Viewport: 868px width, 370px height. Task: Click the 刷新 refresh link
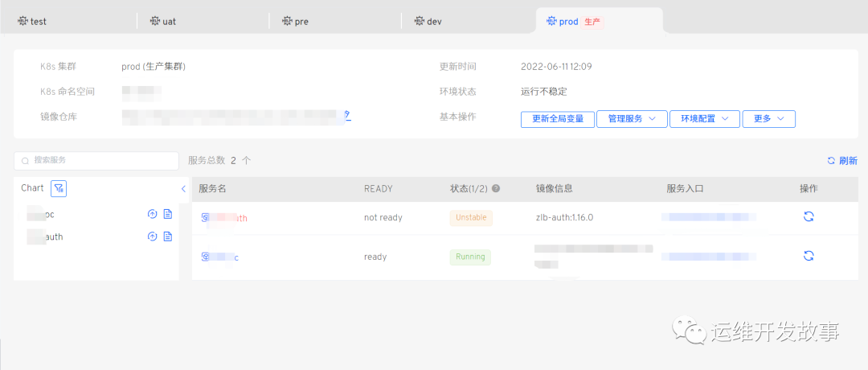[x=842, y=161]
